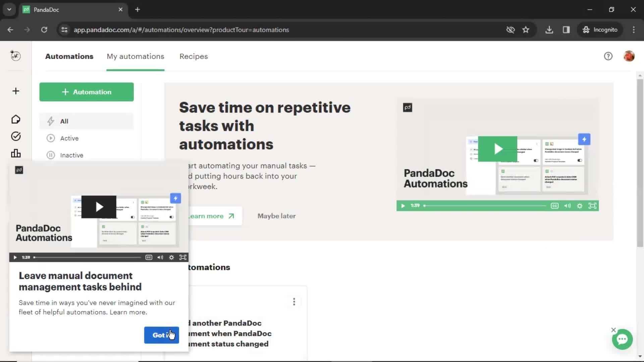The height and width of the screenshot is (362, 644).
Task: Click small play control in popup video bar
Action: 15,257
